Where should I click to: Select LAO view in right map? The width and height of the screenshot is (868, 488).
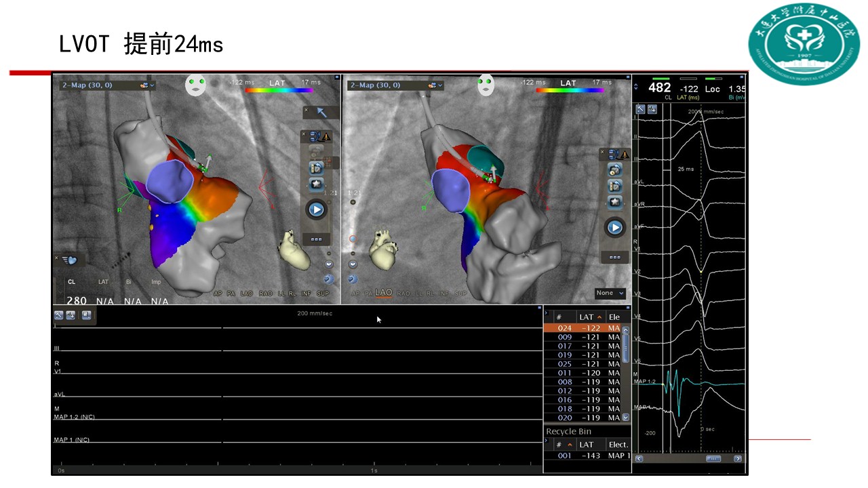[x=384, y=293]
